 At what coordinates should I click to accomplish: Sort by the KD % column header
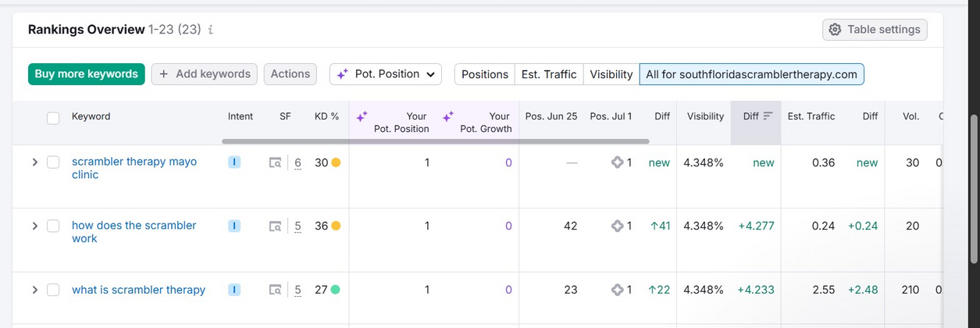[x=326, y=116]
